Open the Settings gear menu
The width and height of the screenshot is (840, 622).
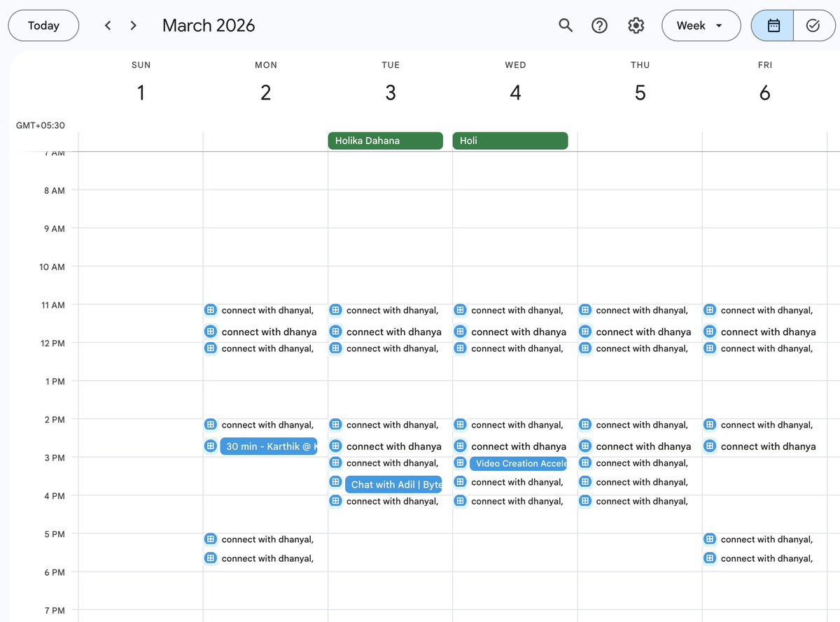(x=636, y=25)
